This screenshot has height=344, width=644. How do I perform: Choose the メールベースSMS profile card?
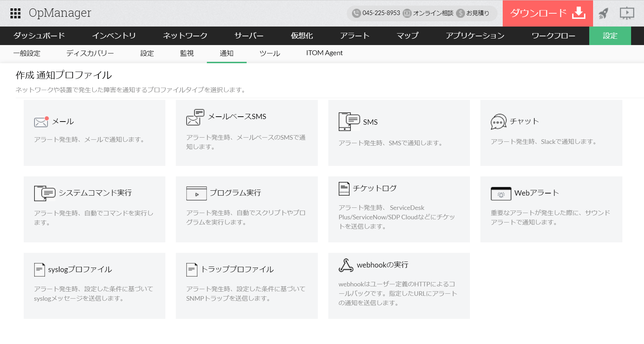[x=247, y=133]
